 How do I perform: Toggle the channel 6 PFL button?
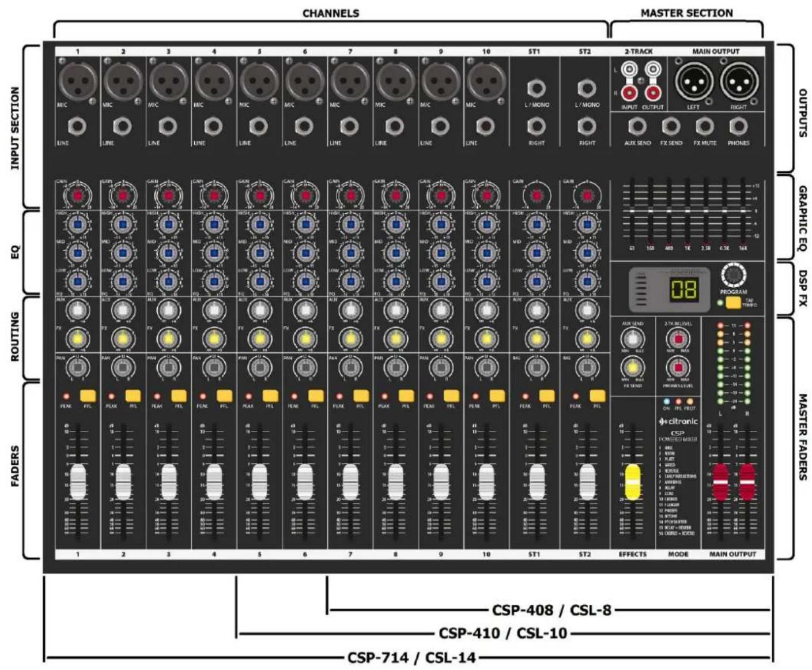click(315, 396)
